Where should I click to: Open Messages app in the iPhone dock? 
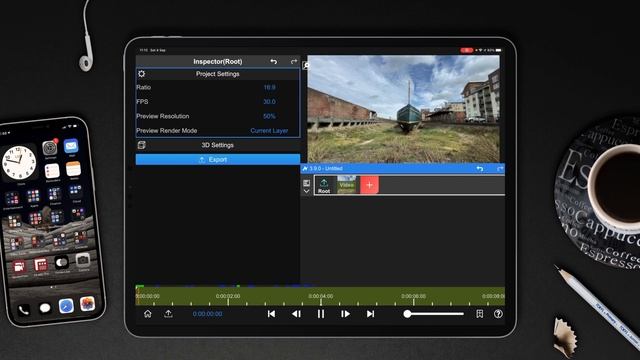[x=45, y=308]
